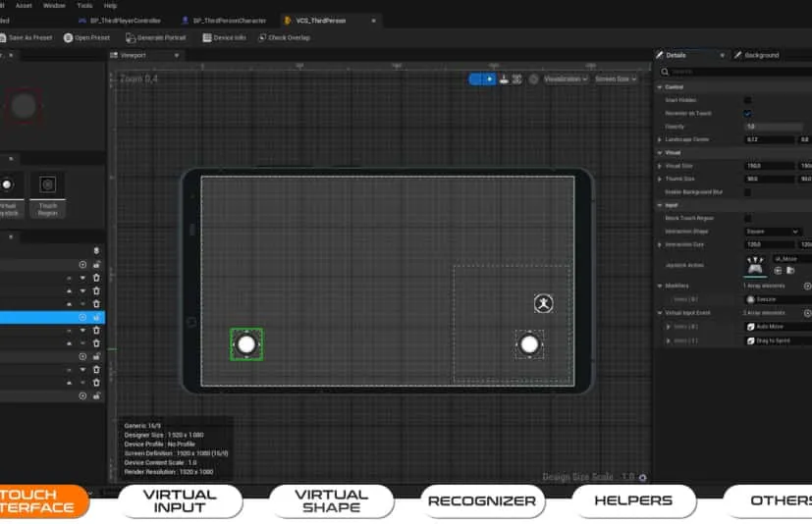Click the Virtual Input category button
Image resolution: width=812 pixels, height=524 pixels.
coord(180,500)
